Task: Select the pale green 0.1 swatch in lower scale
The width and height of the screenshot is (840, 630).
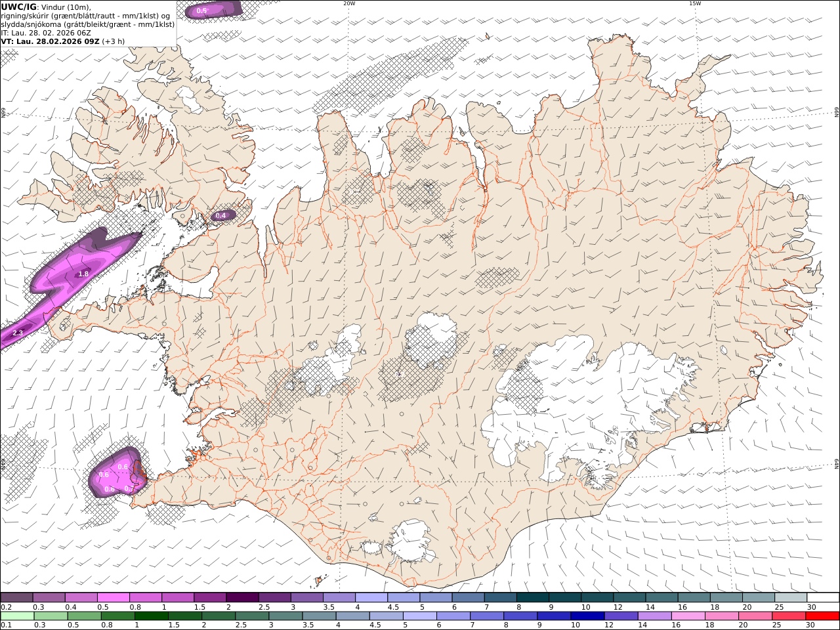Action: [17, 616]
